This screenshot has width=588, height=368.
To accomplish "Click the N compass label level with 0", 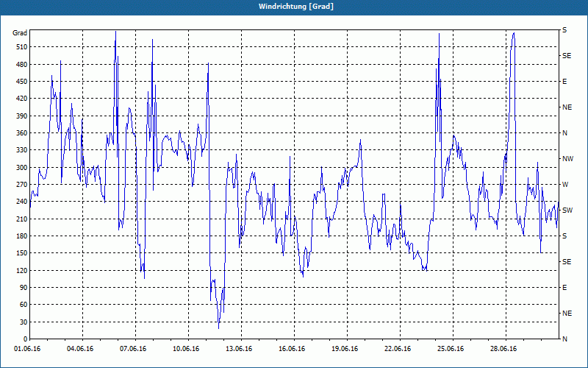I will click(x=565, y=339).
